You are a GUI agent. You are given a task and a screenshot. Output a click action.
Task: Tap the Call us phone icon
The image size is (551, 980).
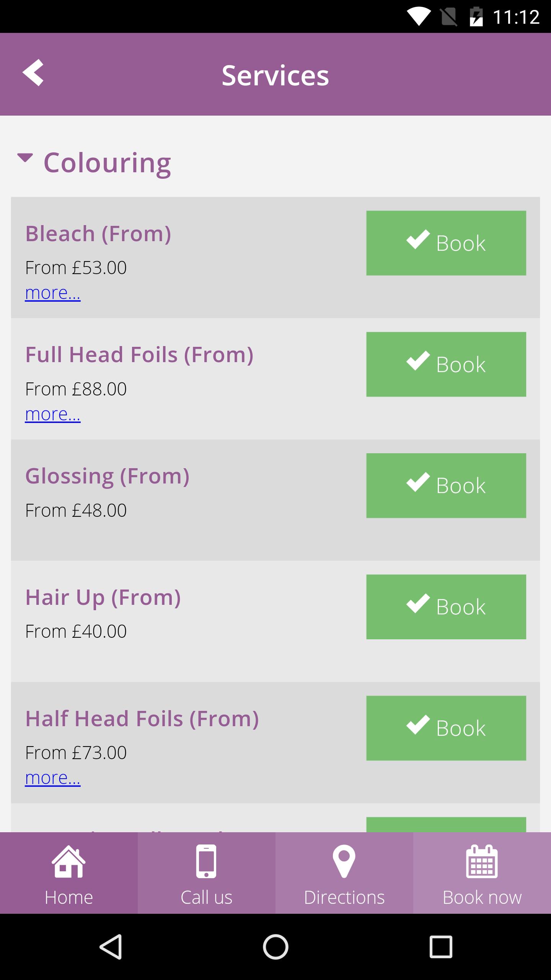pos(206,861)
